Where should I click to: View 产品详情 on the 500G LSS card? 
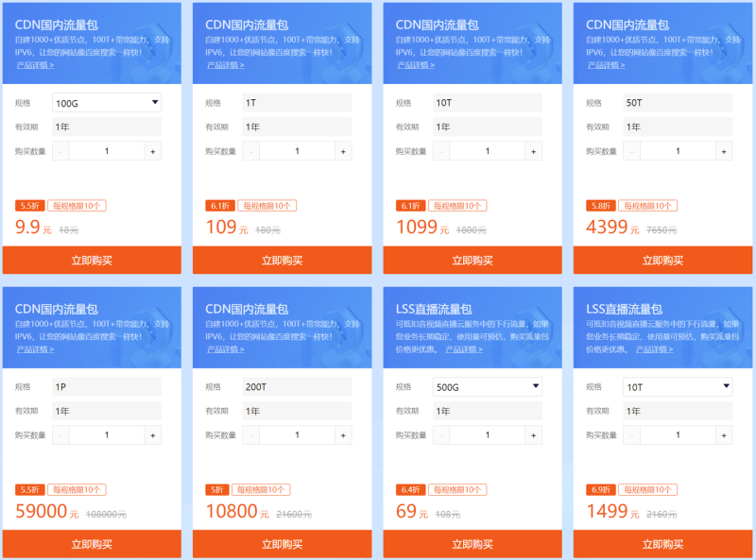(464, 348)
